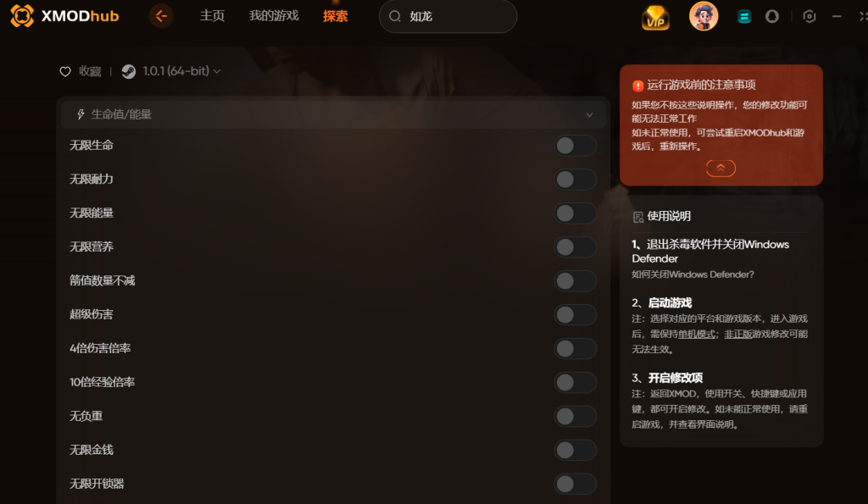868x504 pixels.
Task: Click the orange back arrow button
Action: 161,16
